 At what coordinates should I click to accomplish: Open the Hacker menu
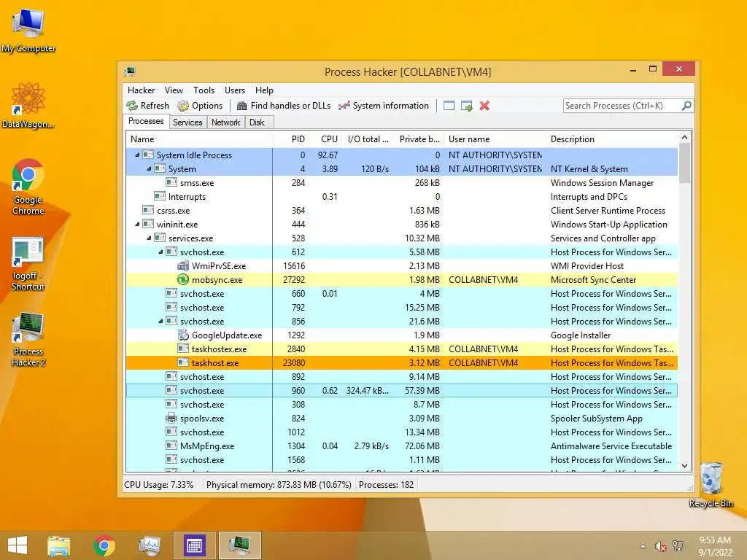(x=141, y=90)
